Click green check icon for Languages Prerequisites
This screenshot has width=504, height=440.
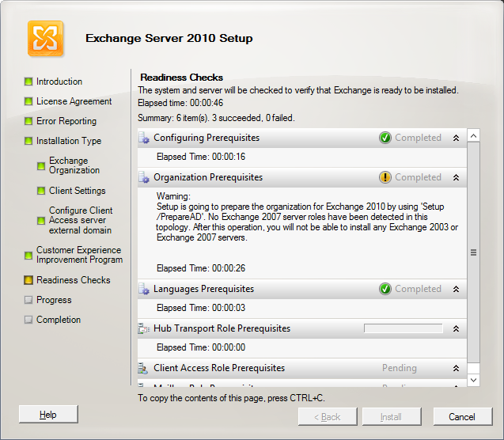pos(385,289)
